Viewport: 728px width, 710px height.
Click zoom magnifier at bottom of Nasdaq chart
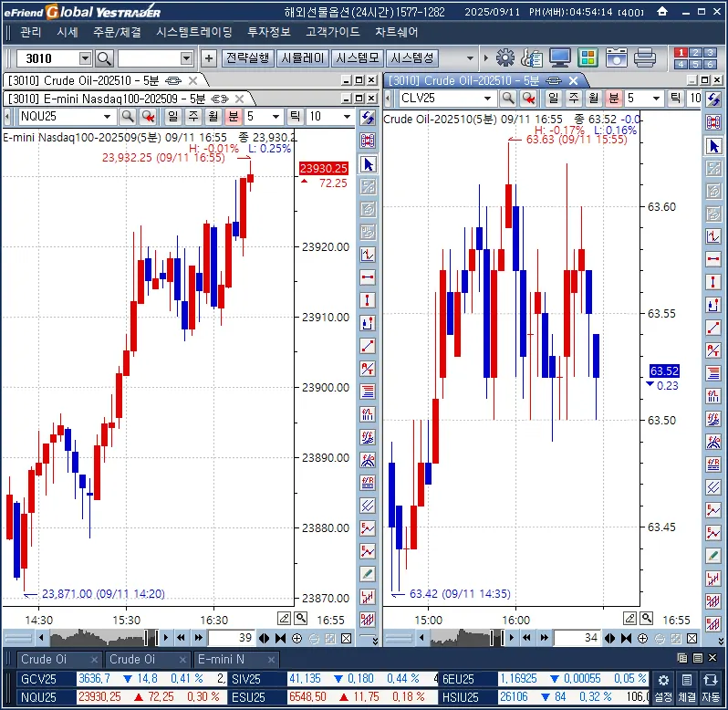pos(301,618)
